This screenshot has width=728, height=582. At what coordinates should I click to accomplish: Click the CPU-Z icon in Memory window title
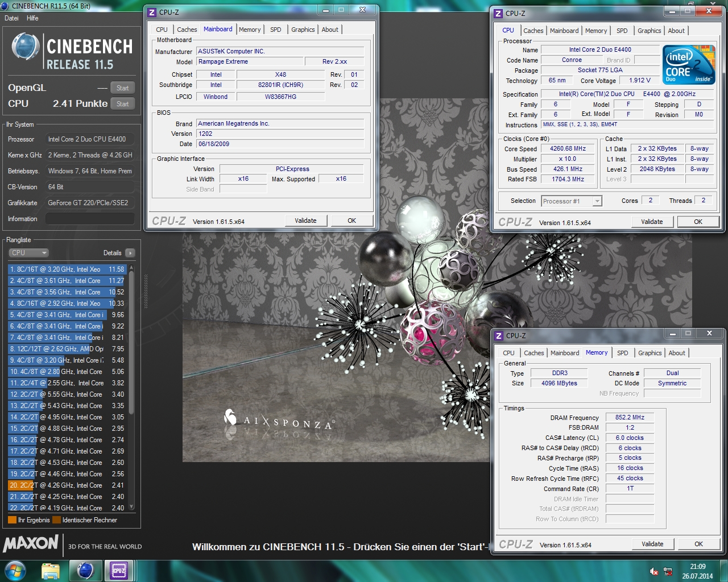tap(499, 335)
